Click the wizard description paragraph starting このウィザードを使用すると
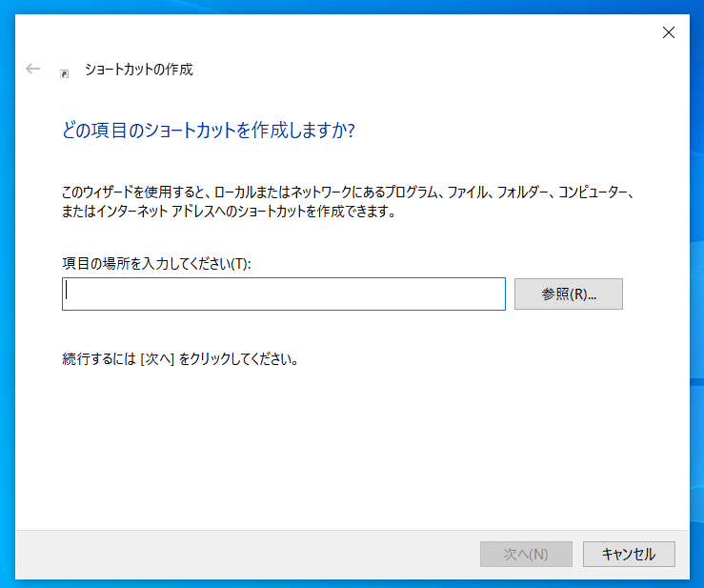704x588 pixels. (348, 201)
